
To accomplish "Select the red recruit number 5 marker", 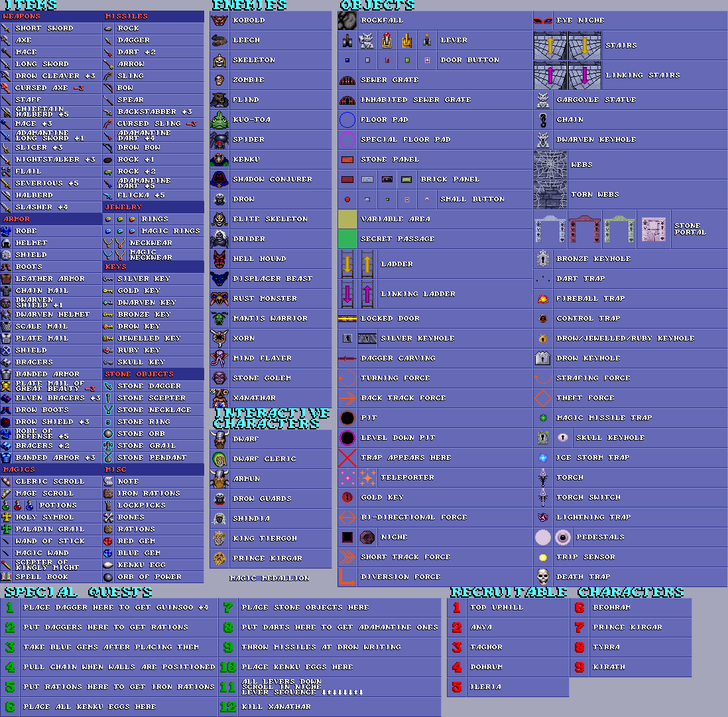I will pyautogui.click(x=457, y=687).
